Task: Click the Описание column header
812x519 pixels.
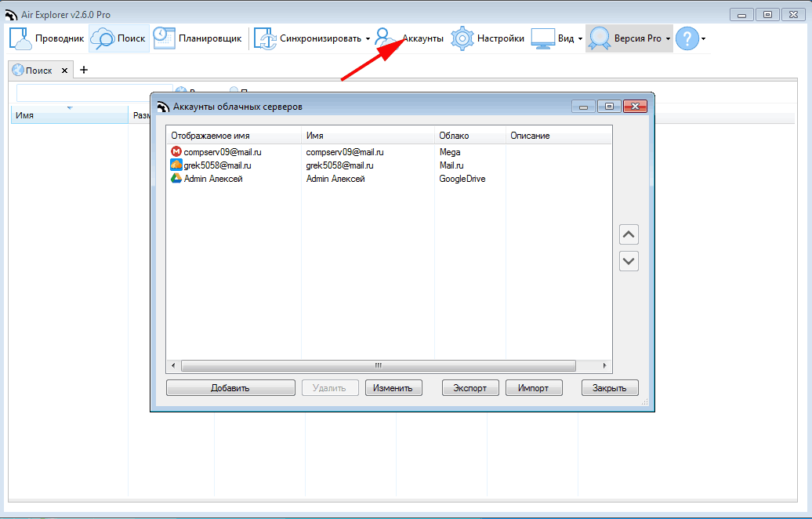Action: (x=558, y=136)
